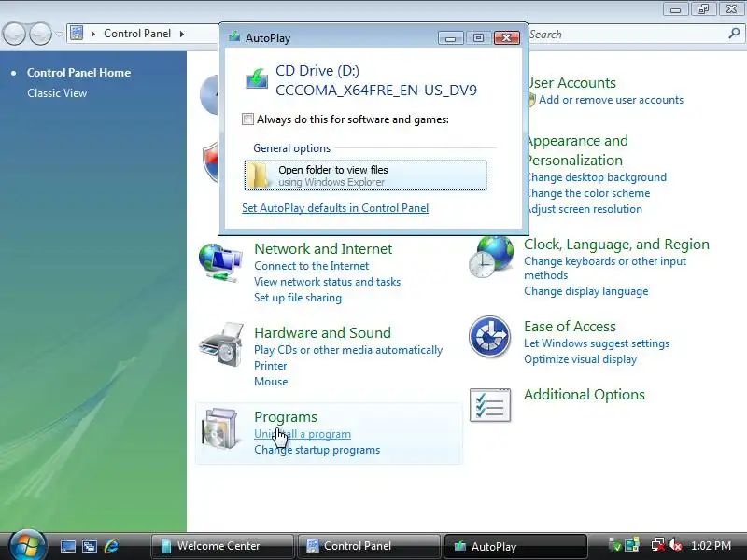Screen dimensions: 747x560
Task: Open Set AutoPlay defaults in Control Panel
Action: point(335,208)
